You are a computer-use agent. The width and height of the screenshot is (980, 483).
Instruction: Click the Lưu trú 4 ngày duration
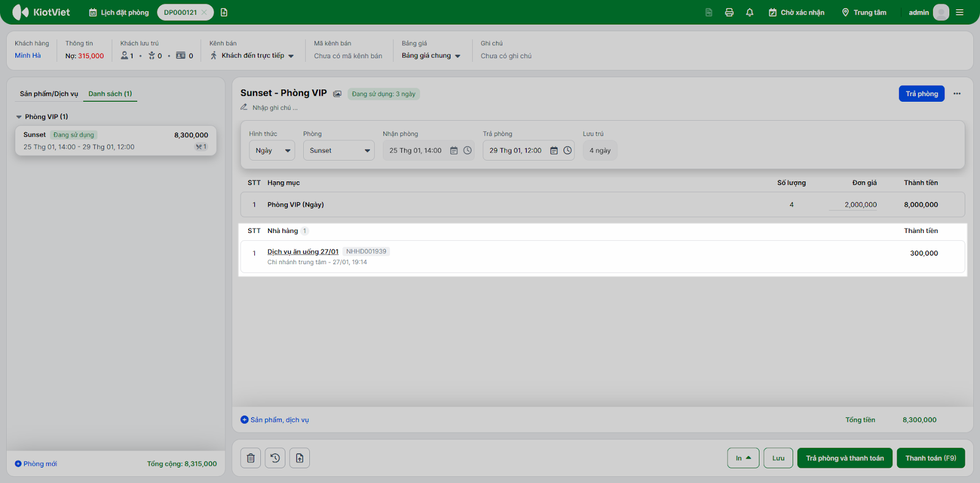click(600, 151)
